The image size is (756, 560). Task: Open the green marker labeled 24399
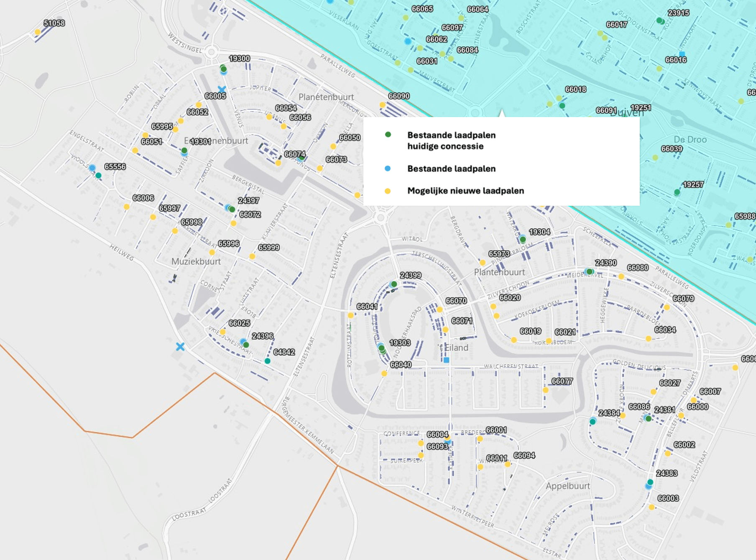coord(394,284)
